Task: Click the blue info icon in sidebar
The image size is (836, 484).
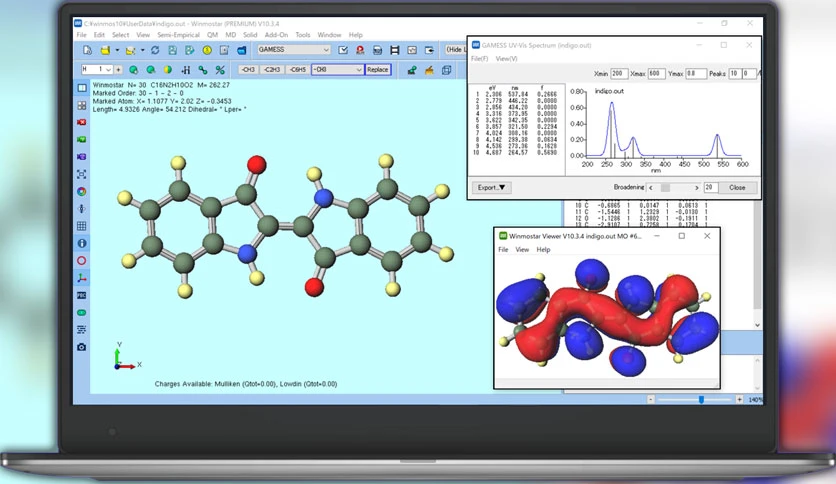Action: (x=82, y=243)
